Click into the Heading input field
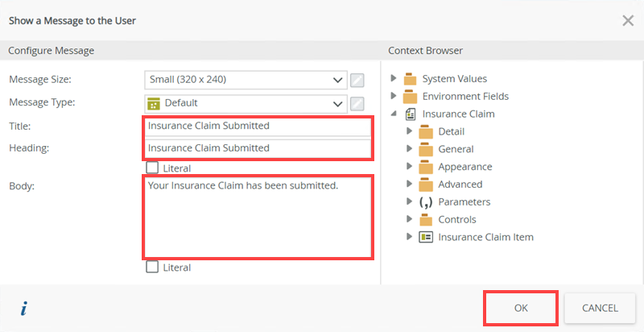644x332 pixels. tap(258, 148)
